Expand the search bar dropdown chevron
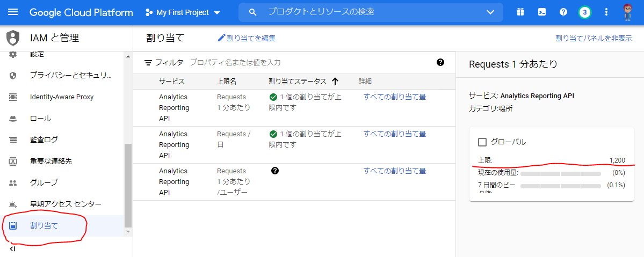This screenshot has width=644, height=257. (x=490, y=12)
